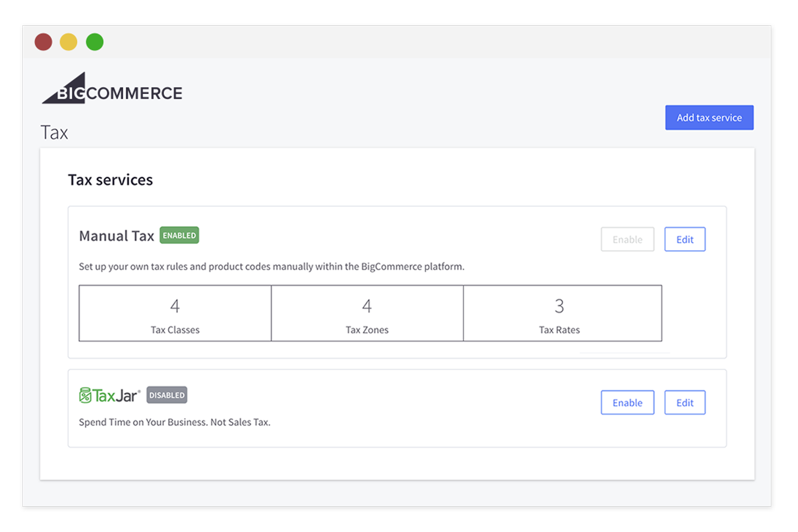Click the green maximize window dot
Screen dimensions: 798x532
click(95, 42)
